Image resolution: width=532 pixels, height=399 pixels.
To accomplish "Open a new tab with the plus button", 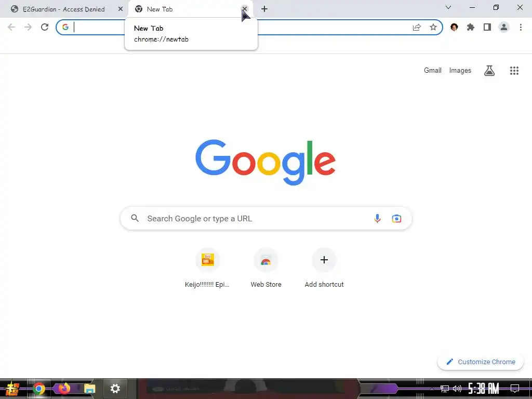I will pyautogui.click(x=264, y=9).
